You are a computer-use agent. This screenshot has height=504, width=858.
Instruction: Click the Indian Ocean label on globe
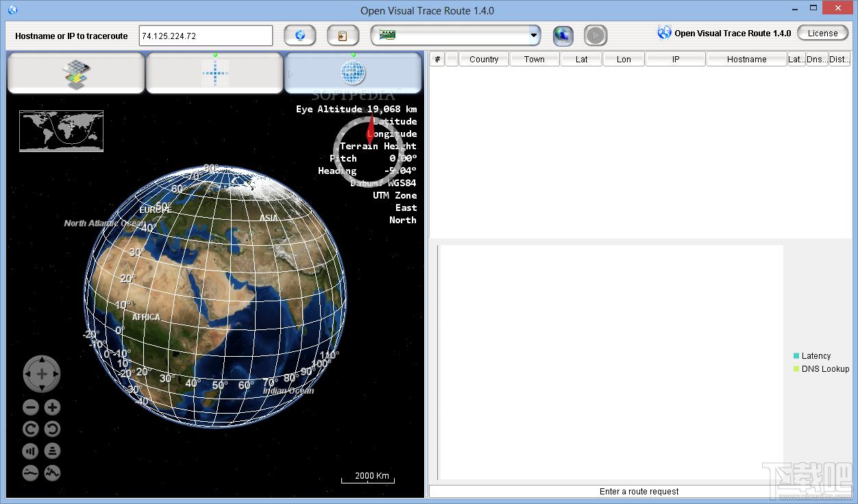point(289,391)
